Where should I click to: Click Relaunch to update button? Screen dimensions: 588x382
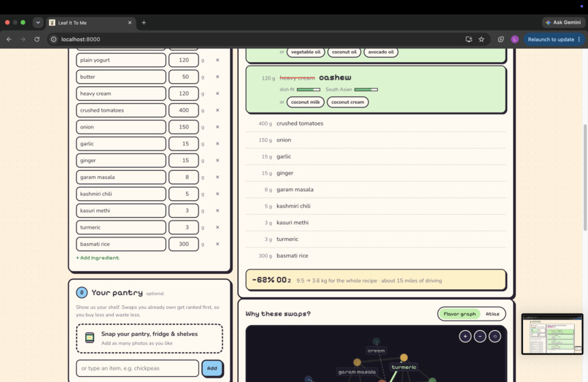click(554, 39)
